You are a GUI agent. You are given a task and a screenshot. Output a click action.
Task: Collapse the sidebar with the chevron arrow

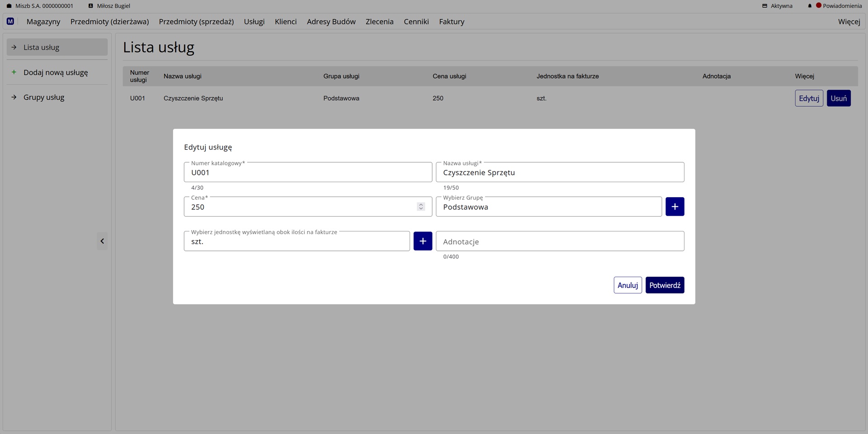tap(102, 241)
